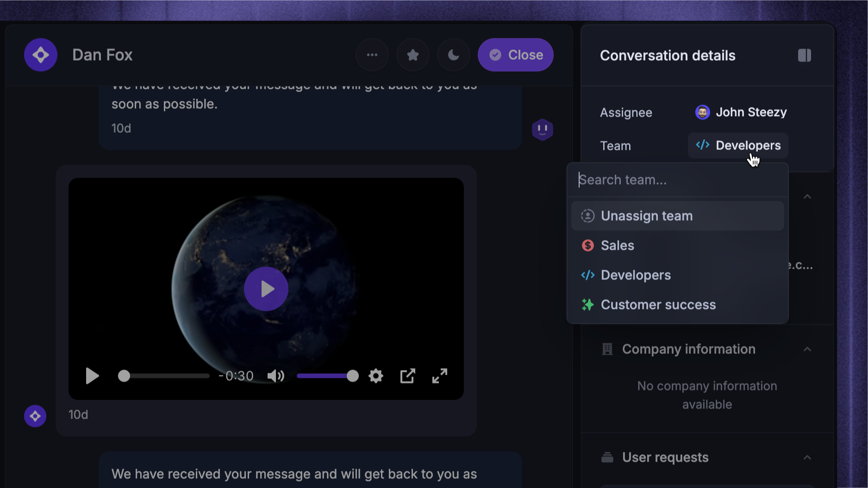This screenshot has height=488, width=868.
Task: Select Unassign team from the list
Action: pyautogui.click(x=678, y=216)
